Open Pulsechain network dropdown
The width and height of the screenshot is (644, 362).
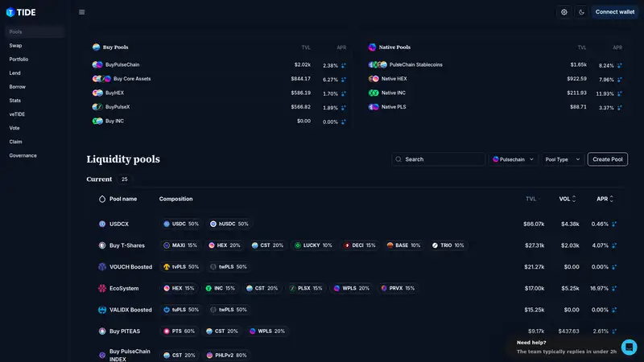point(513,159)
